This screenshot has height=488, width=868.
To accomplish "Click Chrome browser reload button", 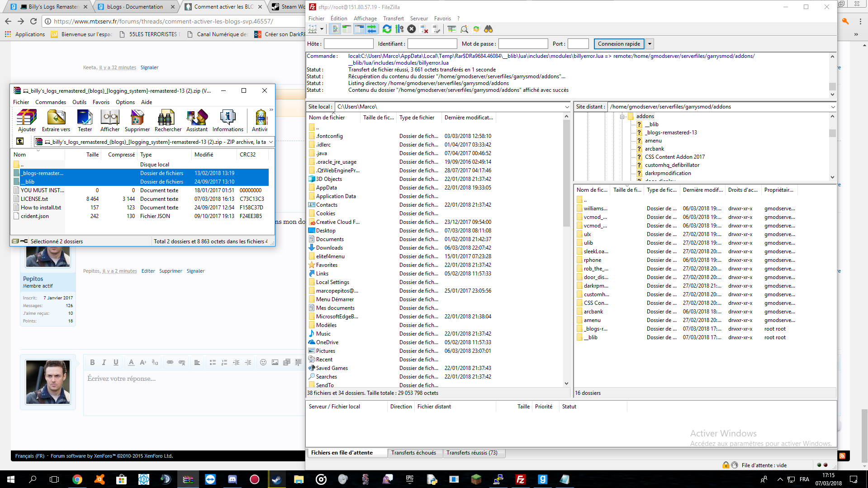I will coord(33,21).
